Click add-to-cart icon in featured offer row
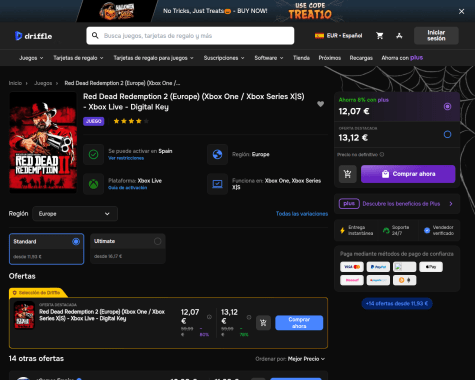This screenshot has height=380, width=475. tap(263, 323)
